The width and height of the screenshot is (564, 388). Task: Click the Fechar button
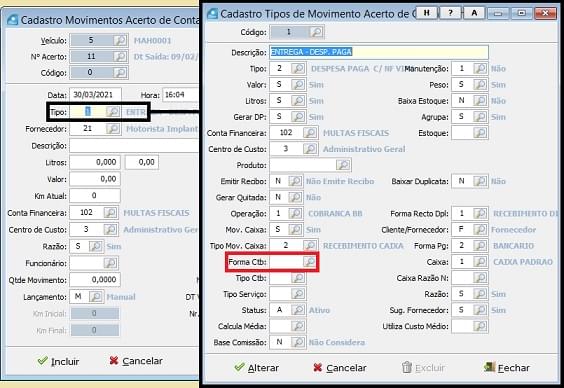(507, 368)
